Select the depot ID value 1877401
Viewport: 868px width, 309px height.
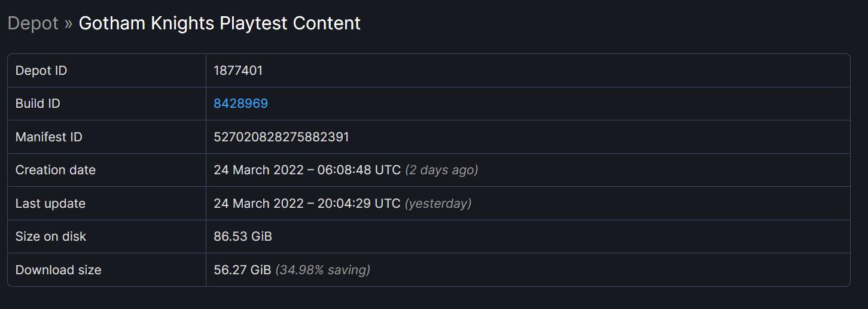tap(238, 71)
